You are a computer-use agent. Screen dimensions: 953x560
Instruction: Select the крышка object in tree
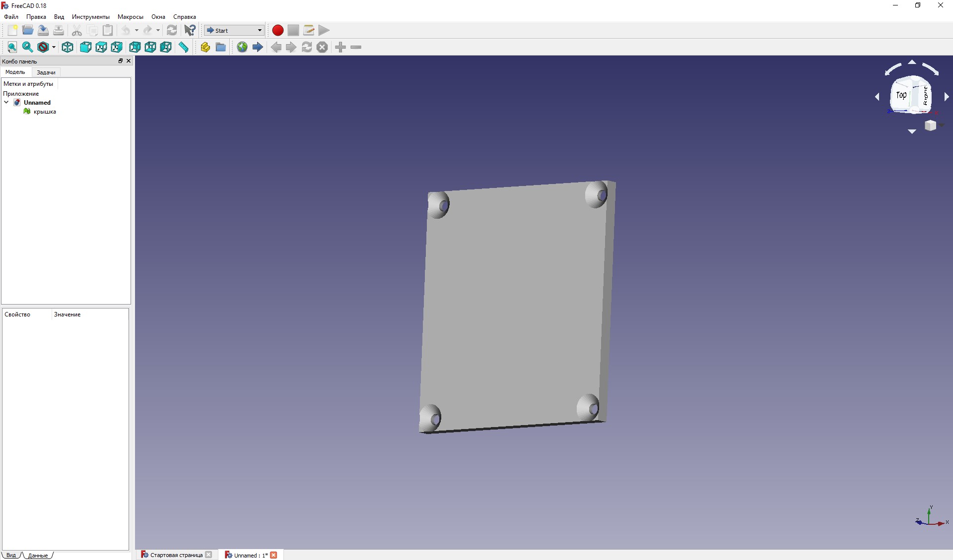click(x=45, y=112)
